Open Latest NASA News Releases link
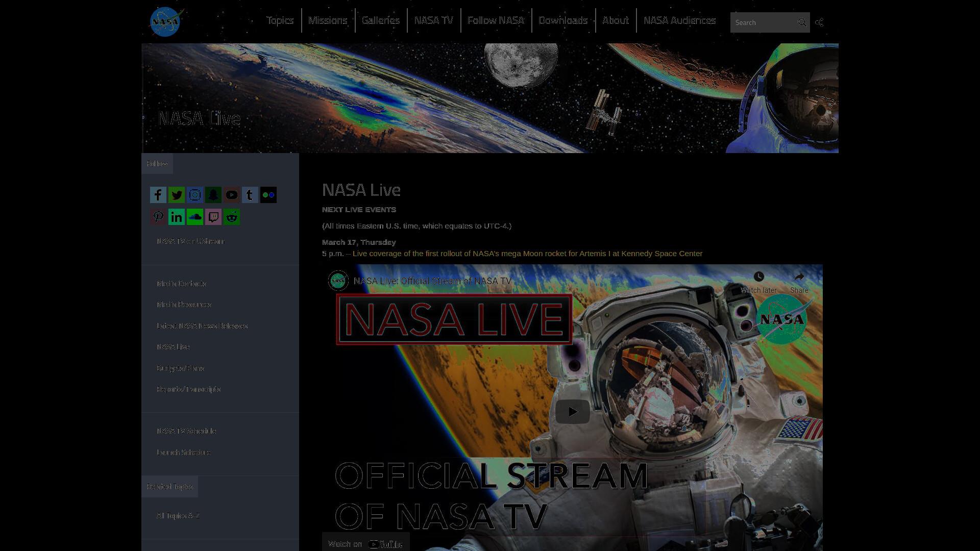Screen dimensions: 980x551 pyautogui.click(x=202, y=326)
